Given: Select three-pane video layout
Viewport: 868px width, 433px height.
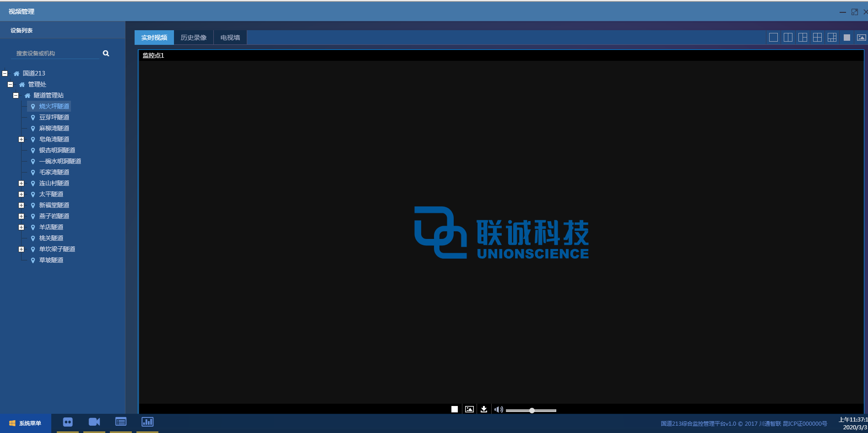Looking at the screenshot, I should pyautogui.click(x=803, y=38).
